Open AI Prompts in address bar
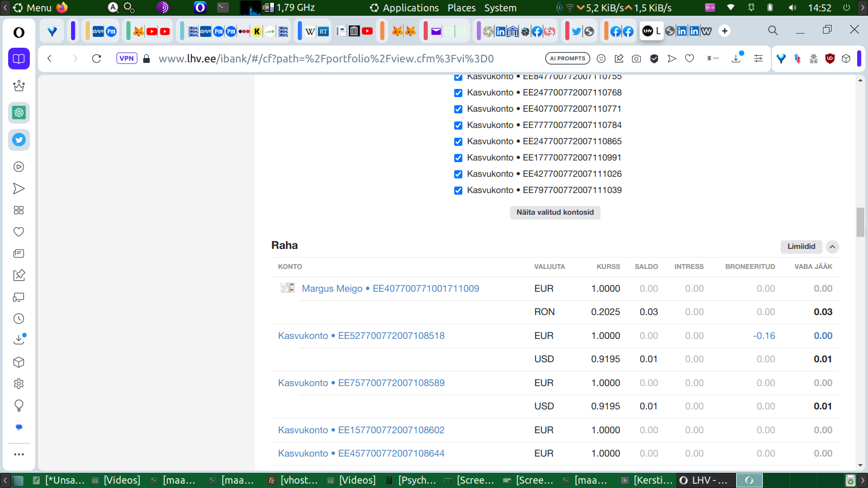868x488 pixels. 567,59
